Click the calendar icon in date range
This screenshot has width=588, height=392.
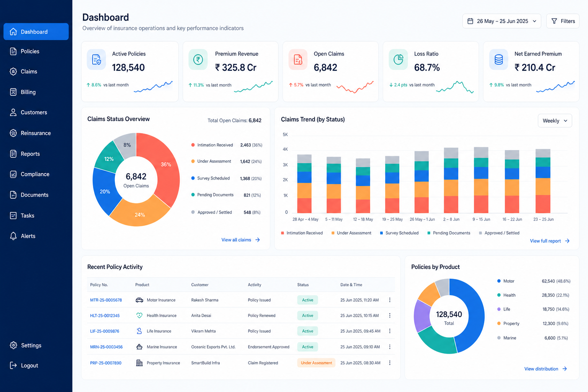tap(470, 21)
